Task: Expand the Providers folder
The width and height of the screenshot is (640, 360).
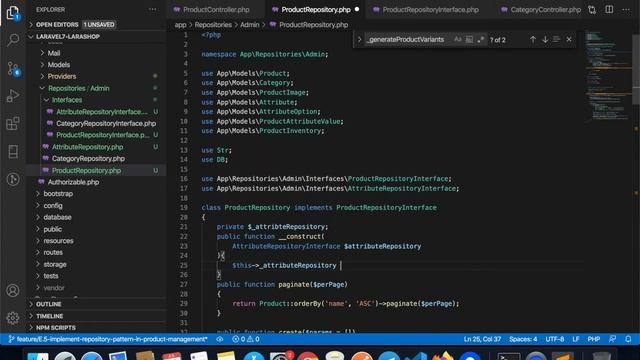Action: [62, 76]
